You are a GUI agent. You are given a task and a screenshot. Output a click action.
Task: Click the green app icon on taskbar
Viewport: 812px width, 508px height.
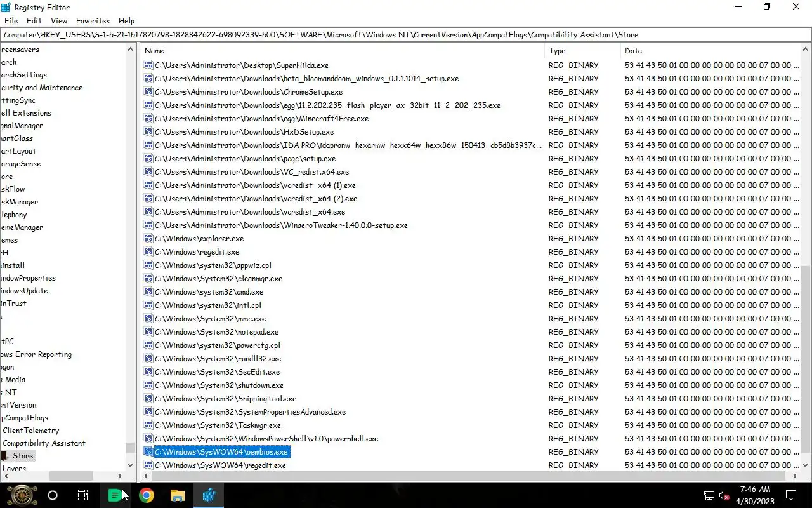[115, 495]
